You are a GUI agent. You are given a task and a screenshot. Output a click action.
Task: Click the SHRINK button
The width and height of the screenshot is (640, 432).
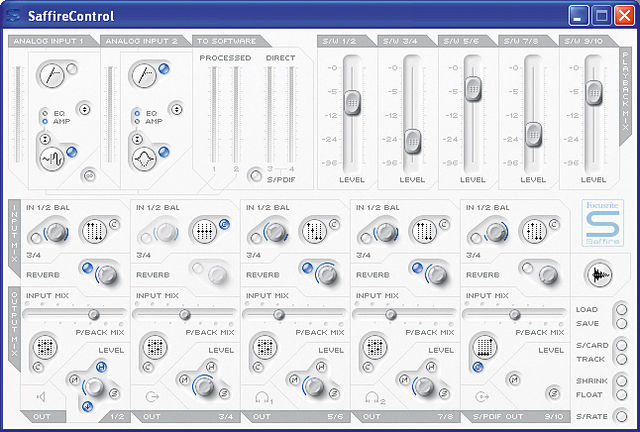pos(621,381)
